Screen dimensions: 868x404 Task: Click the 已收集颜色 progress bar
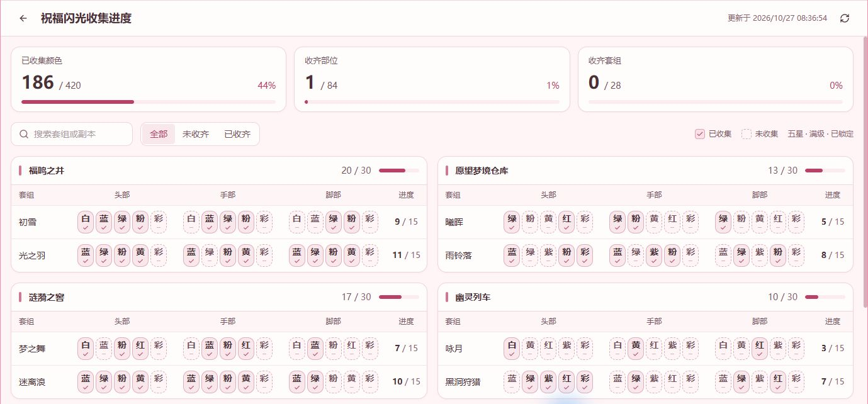149,101
